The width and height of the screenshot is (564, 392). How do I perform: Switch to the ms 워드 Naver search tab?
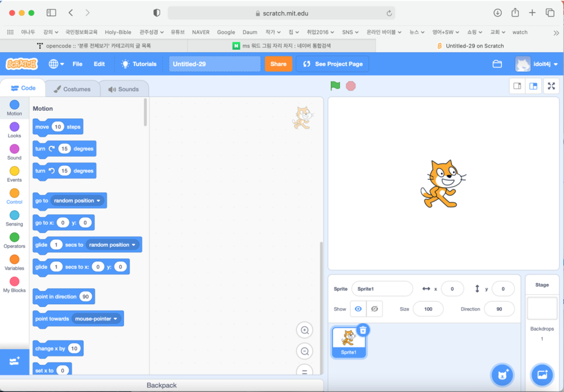(281, 46)
